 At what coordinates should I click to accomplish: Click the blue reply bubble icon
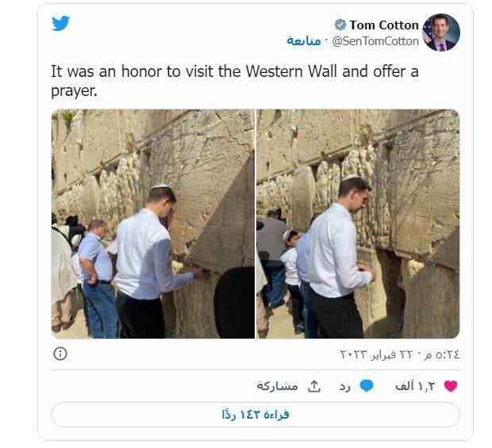pos(366,386)
